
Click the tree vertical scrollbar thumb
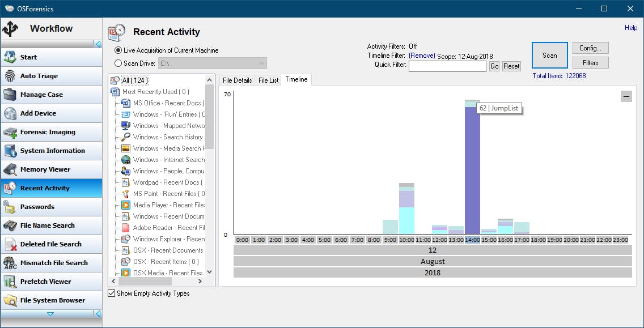(x=209, y=117)
